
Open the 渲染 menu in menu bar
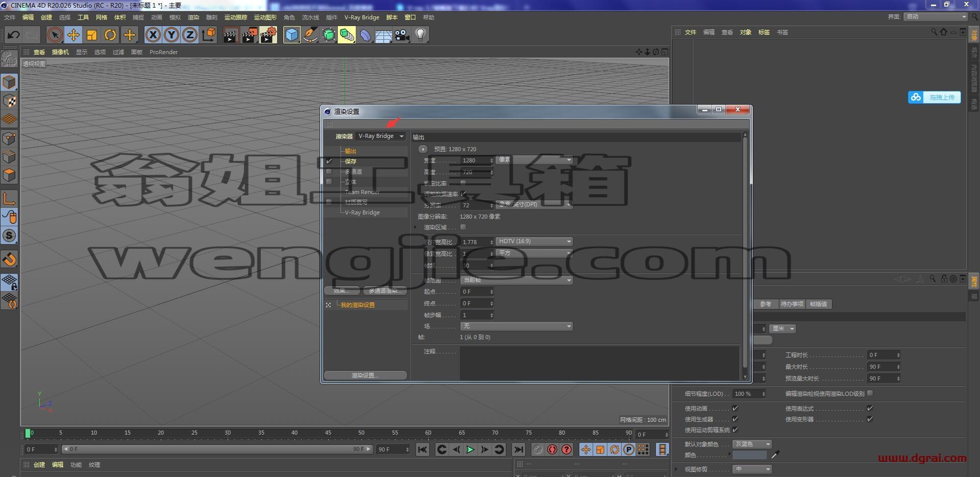[193, 17]
